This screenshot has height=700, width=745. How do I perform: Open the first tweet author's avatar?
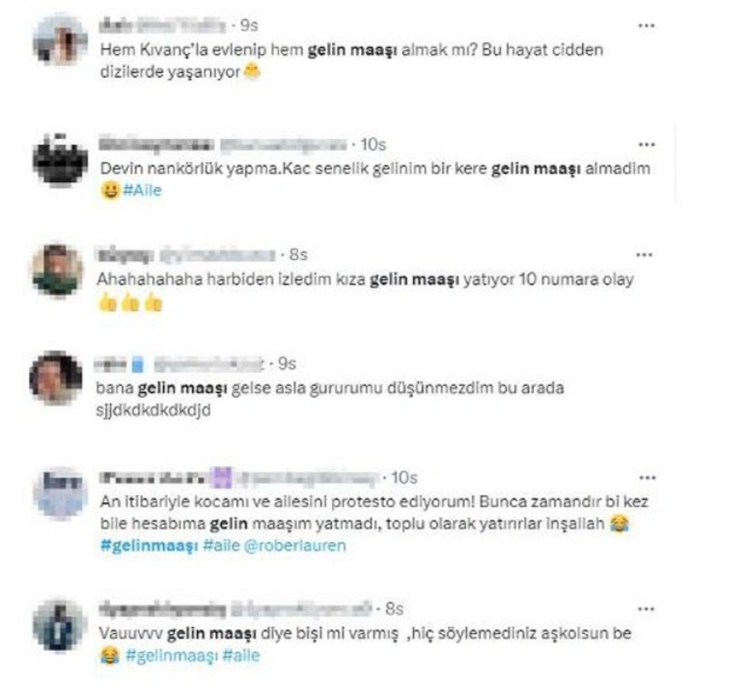(60, 39)
